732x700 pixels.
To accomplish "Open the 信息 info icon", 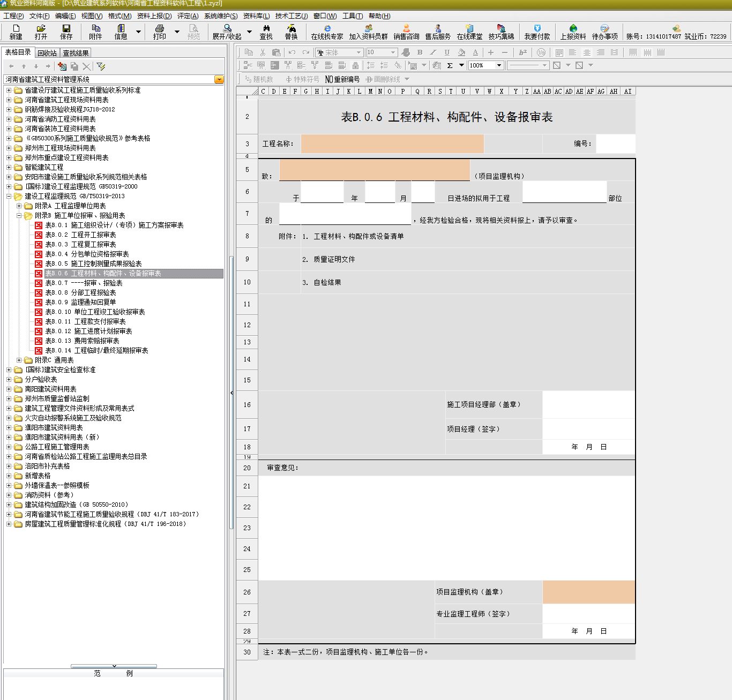I will [x=121, y=32].
